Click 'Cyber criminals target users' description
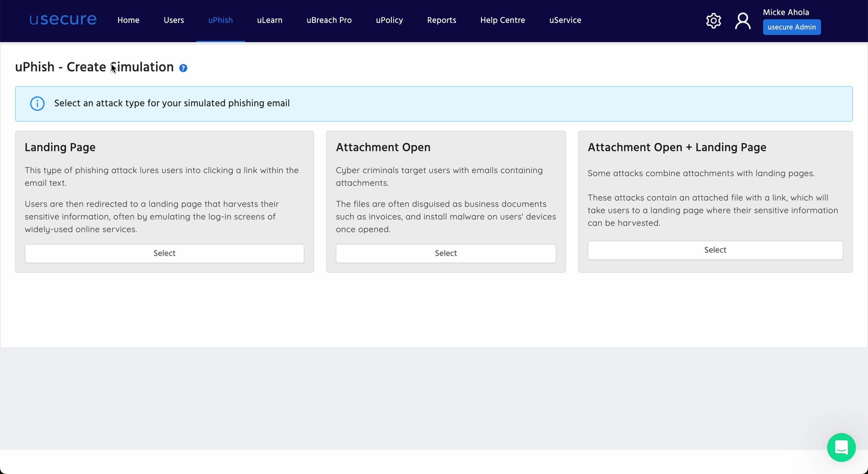The height and width of the screenshot is (474, 868). pyautogui.click(x=439, y=177)
